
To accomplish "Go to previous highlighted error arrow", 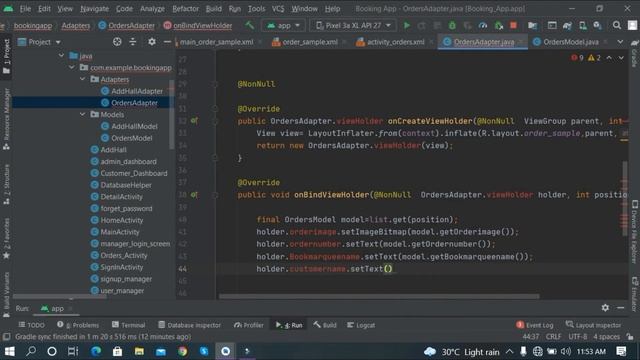I will point(609,58).
